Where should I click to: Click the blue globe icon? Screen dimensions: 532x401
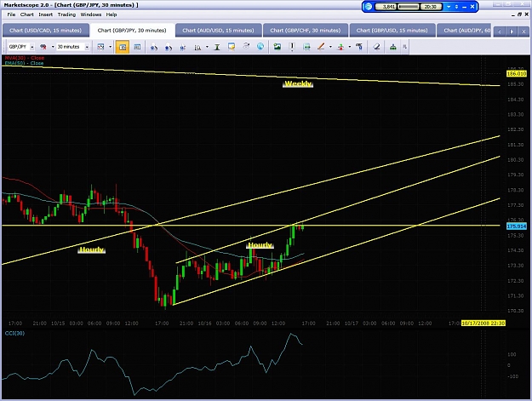click(x=260, y=46)
